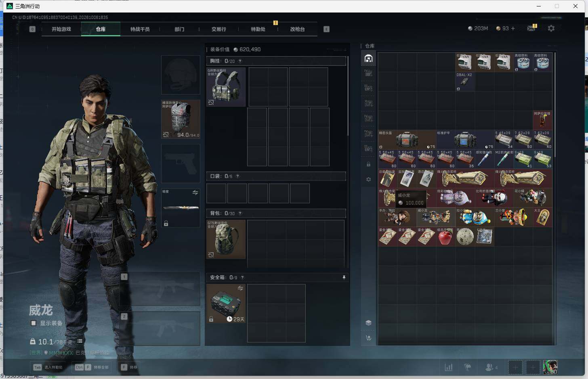The width and height of the screenshot is (588, 379).
Task: Select the GT5 backpack slot
Action: pyautogui.click(x=226, y=239)
